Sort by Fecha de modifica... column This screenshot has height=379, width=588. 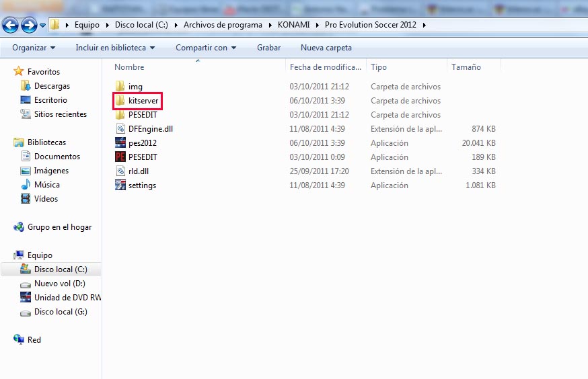(326, 67)
